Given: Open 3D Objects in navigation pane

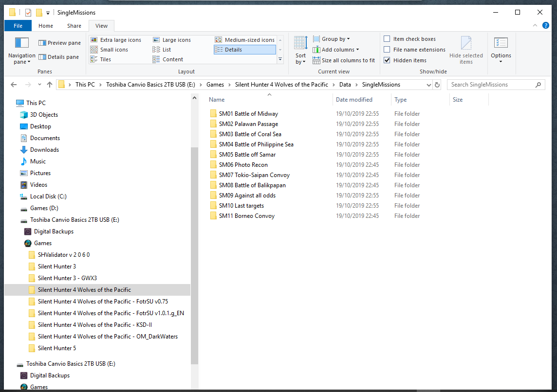Looking at the screenshot, I should (44, 115).
